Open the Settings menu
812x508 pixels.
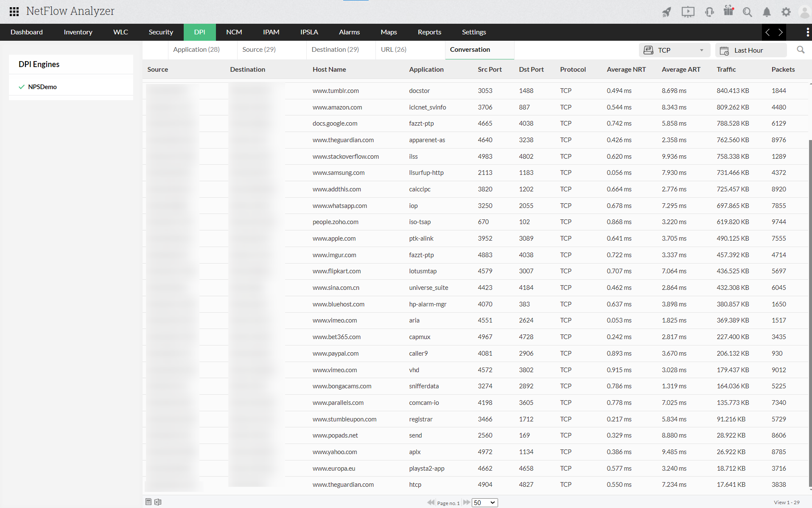click(474, 32)
